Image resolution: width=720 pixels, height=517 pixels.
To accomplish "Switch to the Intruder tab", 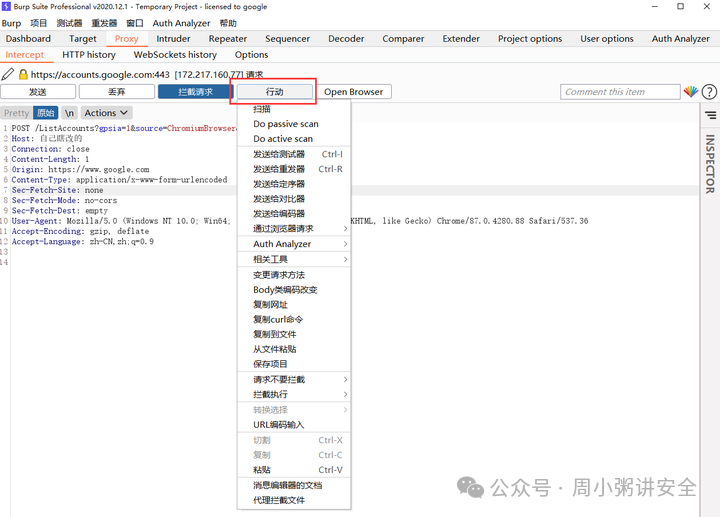I will [x=173, y=39].
